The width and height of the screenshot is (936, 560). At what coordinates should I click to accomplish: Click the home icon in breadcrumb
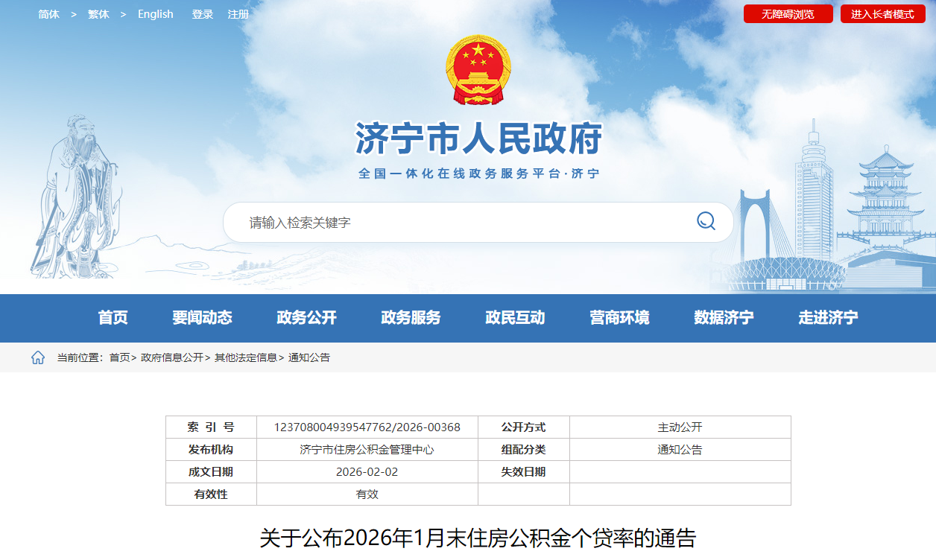[38, 357]
